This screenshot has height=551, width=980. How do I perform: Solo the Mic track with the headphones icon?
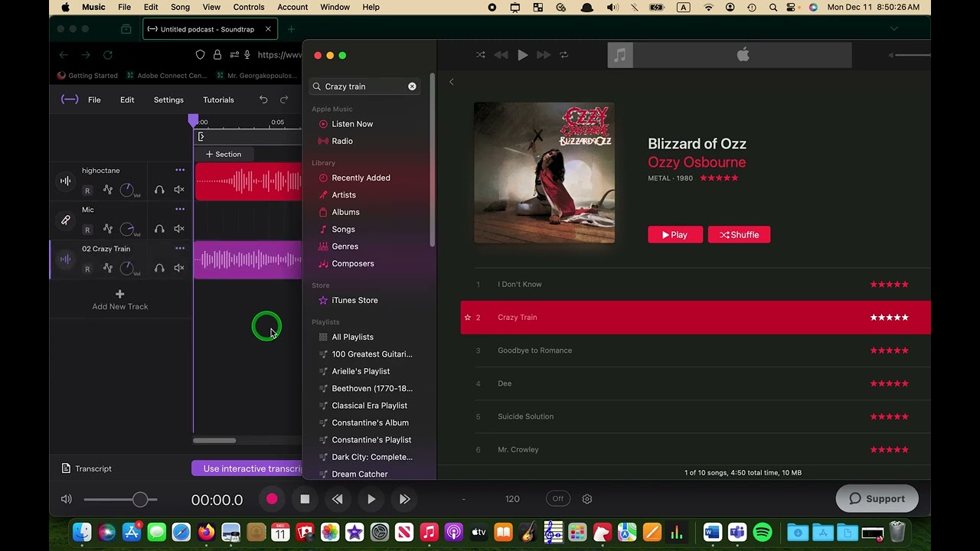[x=159, y=229]
